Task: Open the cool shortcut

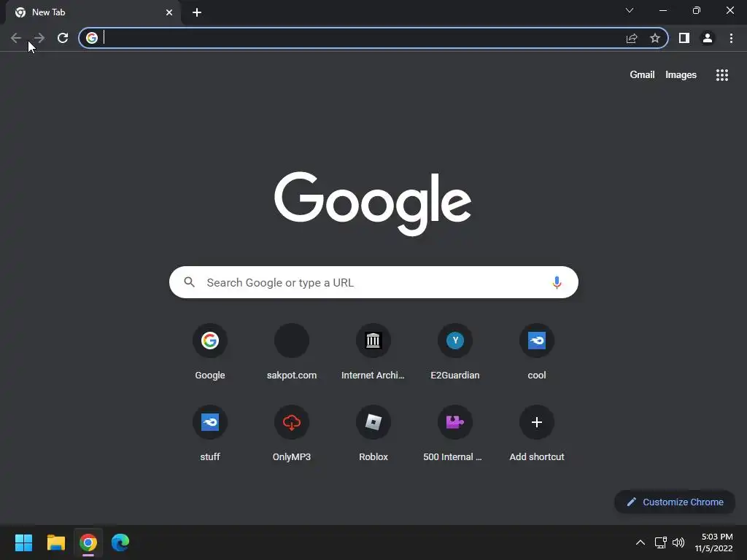Action: [537, 351]
